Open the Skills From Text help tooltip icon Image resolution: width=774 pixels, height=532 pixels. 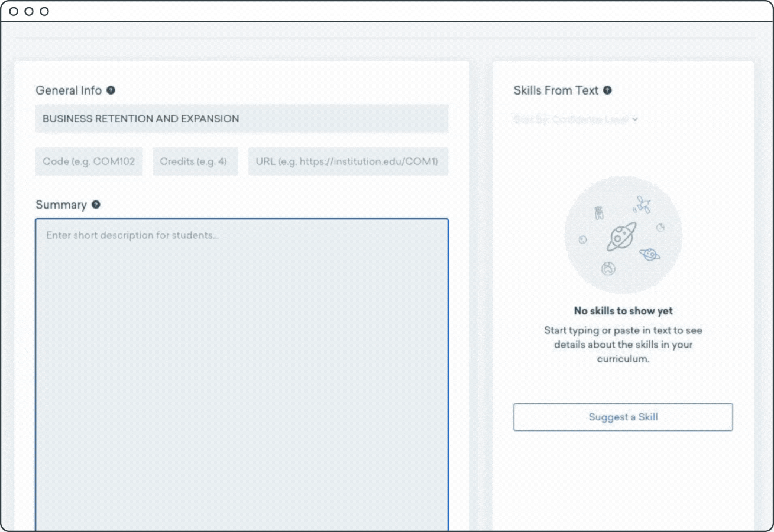607,90
